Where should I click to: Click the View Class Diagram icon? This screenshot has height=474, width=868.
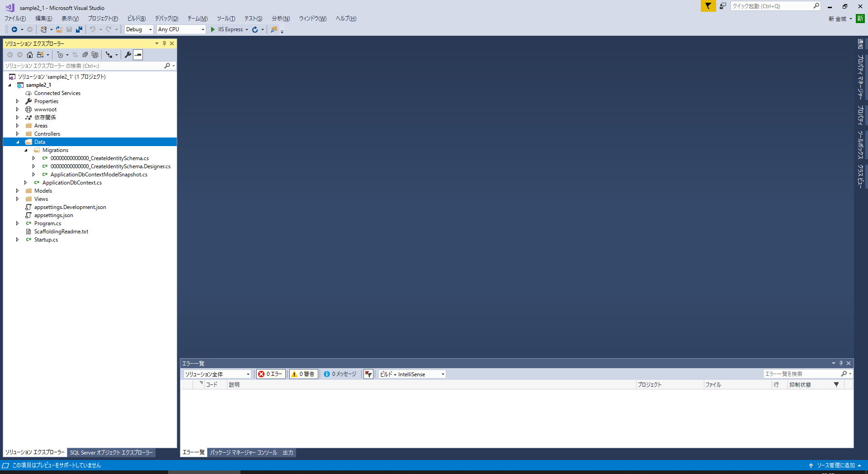109,55
